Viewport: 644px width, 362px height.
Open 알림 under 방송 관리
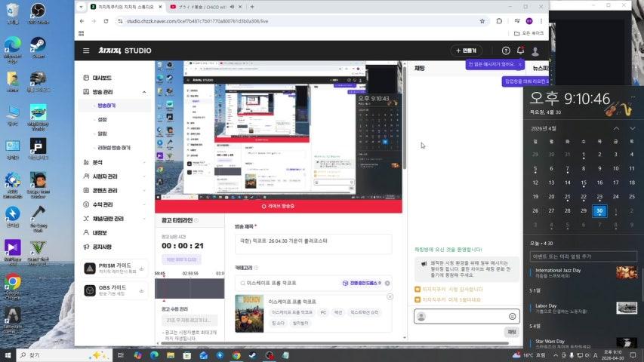(102, 133)
